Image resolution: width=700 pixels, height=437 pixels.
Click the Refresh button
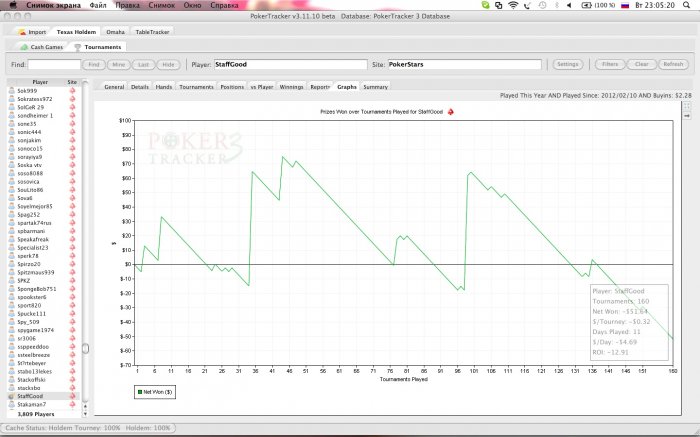click(673, 65)
